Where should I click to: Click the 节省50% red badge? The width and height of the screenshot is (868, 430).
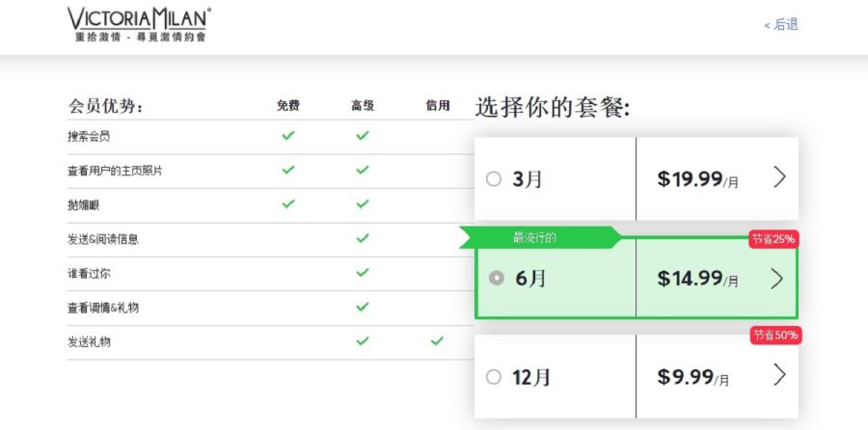coord(775,335)
